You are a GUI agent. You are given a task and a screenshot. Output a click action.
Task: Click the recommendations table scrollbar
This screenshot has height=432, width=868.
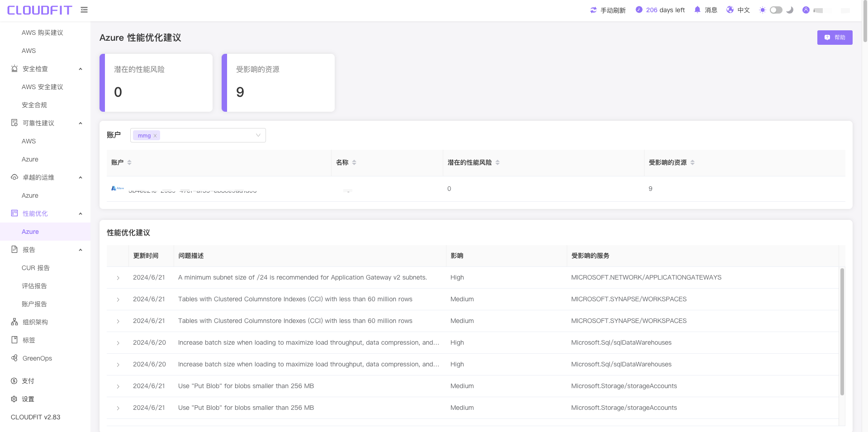842,332
